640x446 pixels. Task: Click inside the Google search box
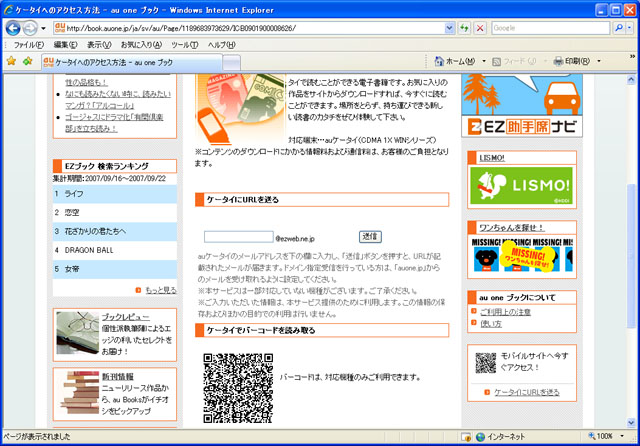coord(550,28)
